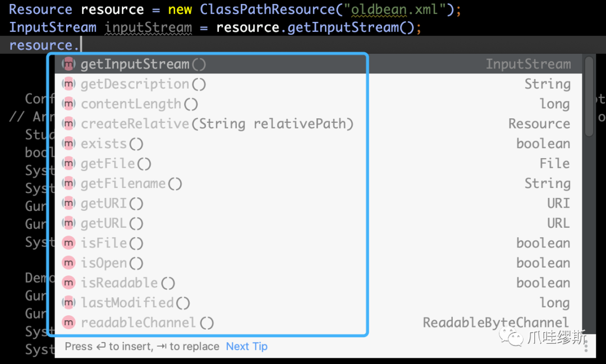The image size is (606, 364).
Task: Click the method icon beside lastModified()
Action: tap(68, 303)
